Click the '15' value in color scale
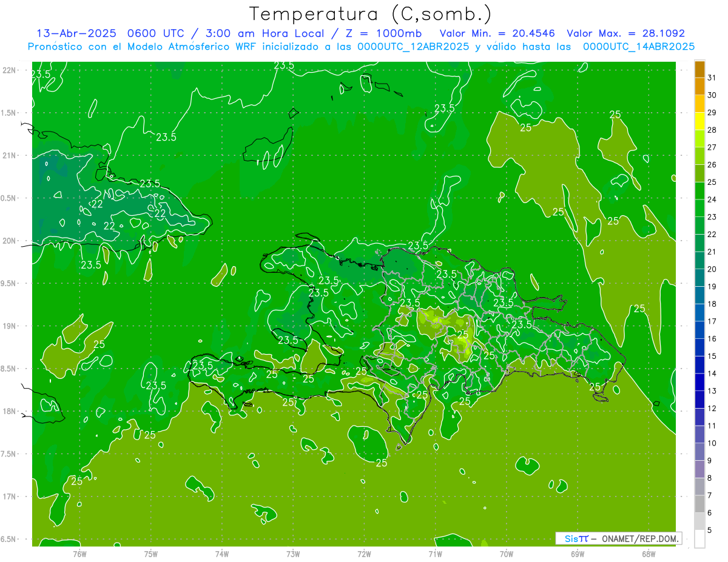This screenshot has height=562, width=728. coord(712,356)
